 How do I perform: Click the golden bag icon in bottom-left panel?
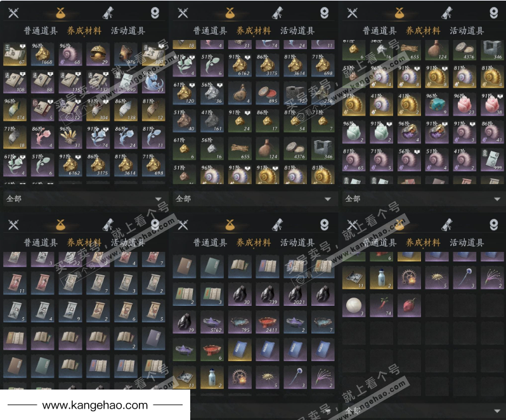click(x=60, y=225)
